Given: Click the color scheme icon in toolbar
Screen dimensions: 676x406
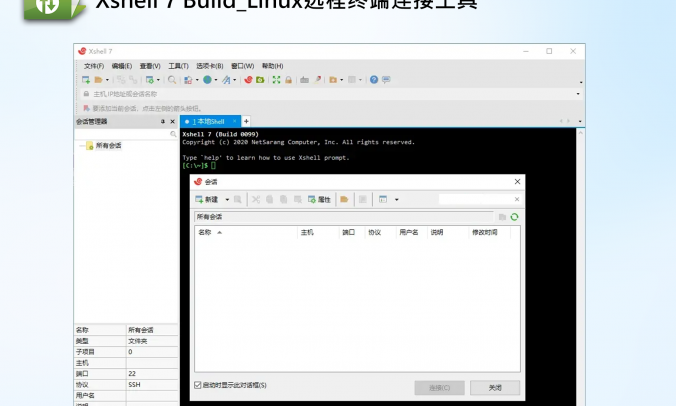Looking at the screenshot, I should (x=188, y=80).
